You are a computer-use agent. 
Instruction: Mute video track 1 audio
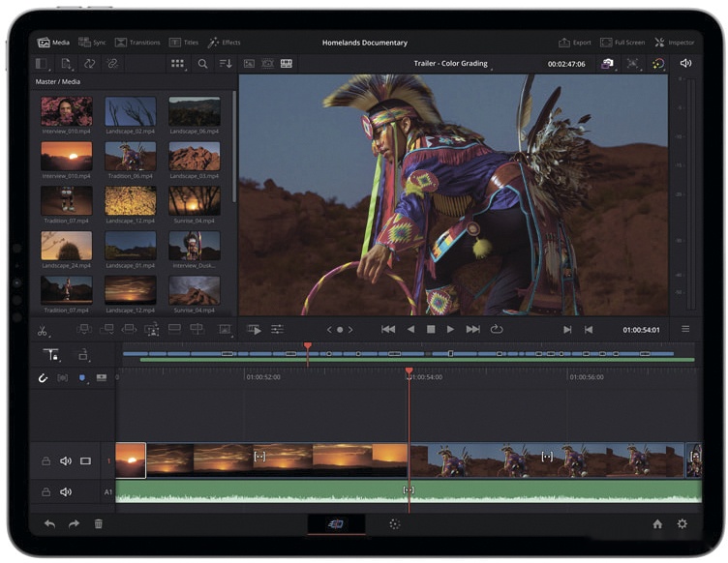click(66, 461)
